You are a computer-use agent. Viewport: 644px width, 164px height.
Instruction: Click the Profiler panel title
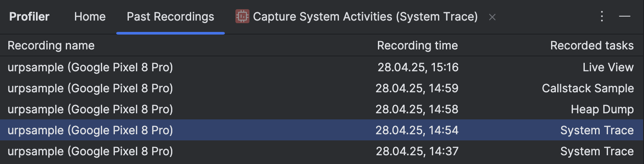(29, 17)
